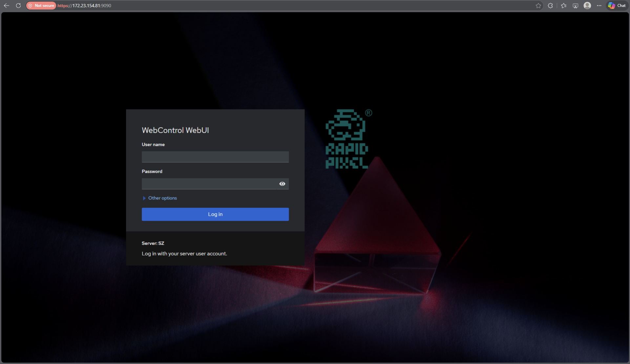Click inside the Password field
Image resolution: width=630 pixels, height=364 pixels.
(x=210, y=184)
